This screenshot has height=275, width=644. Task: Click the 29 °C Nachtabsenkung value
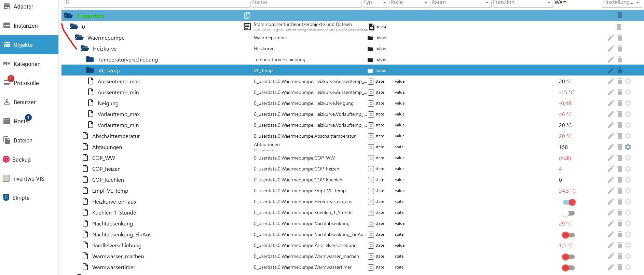[x=565, y=223]
